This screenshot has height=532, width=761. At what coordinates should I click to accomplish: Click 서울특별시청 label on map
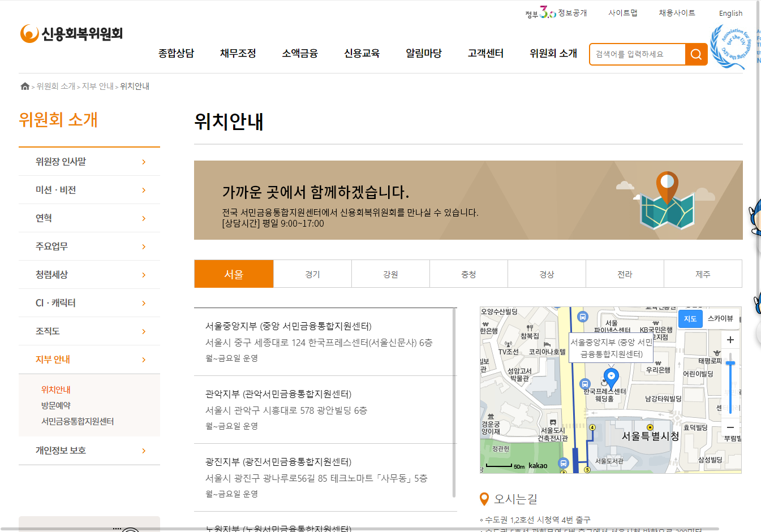650,436
